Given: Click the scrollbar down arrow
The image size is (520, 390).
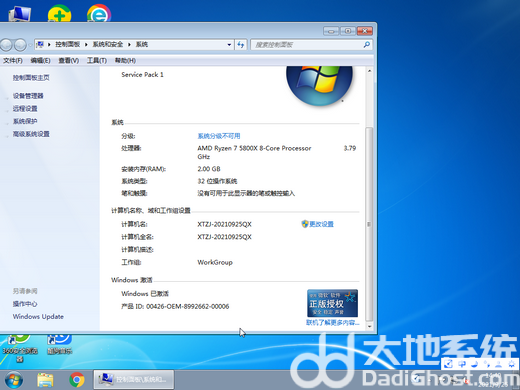Looking at the screenshot, I should click(369, 327).
